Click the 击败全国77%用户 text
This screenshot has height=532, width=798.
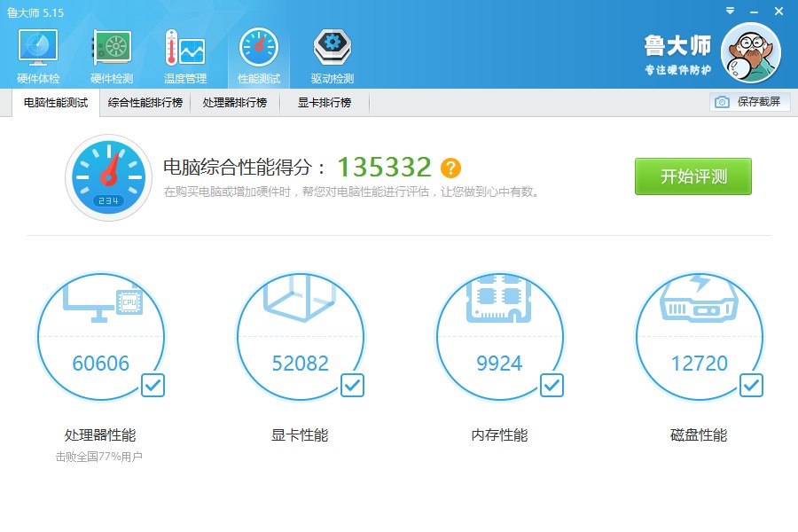point(98,457)
